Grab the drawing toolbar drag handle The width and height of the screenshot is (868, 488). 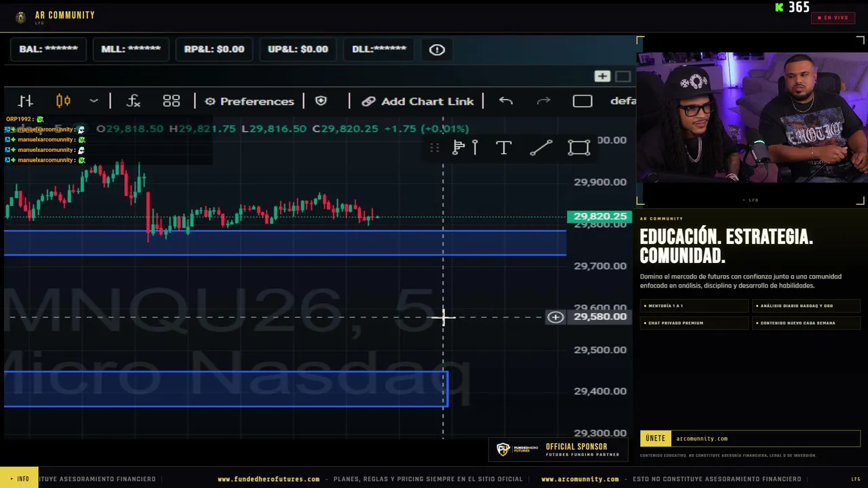click(435, 148)
